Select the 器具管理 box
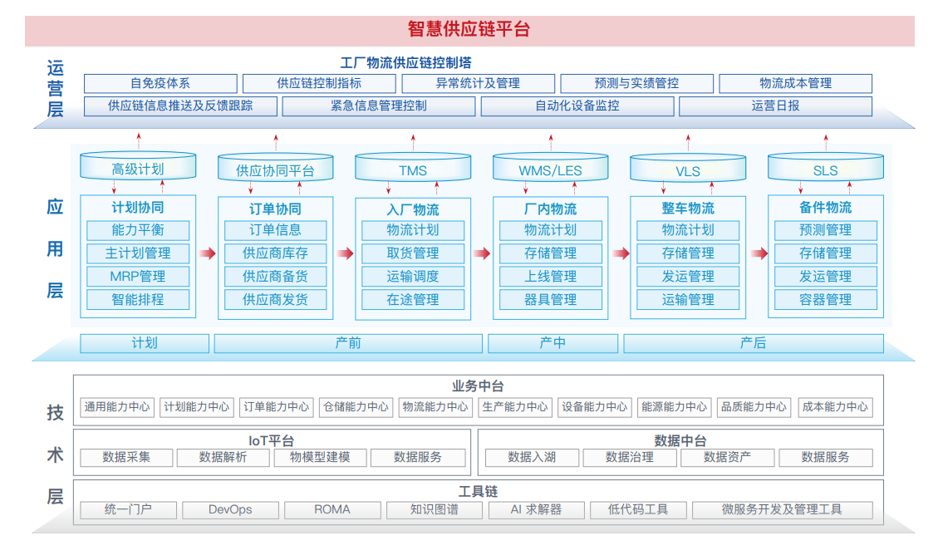Screen dimensions: 943x560 [x=550, y=300]
